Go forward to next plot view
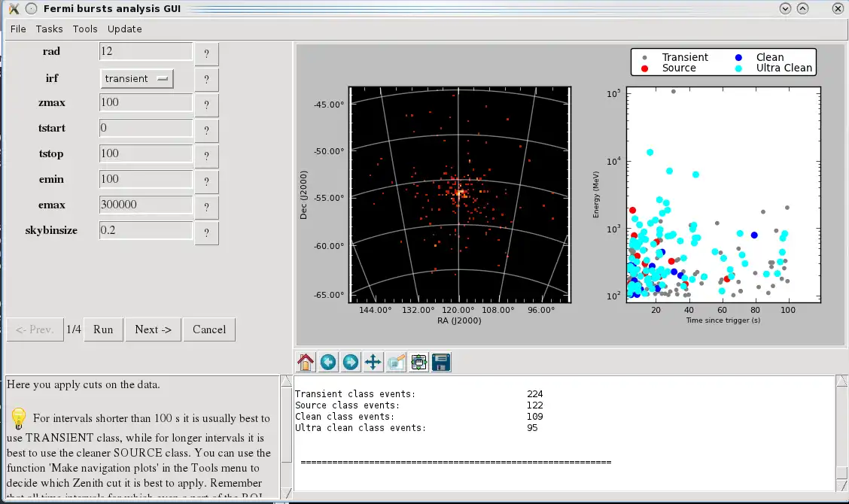The width and height of the screenshot is (849, 504). pyautogui.click(x=351, y=363)
